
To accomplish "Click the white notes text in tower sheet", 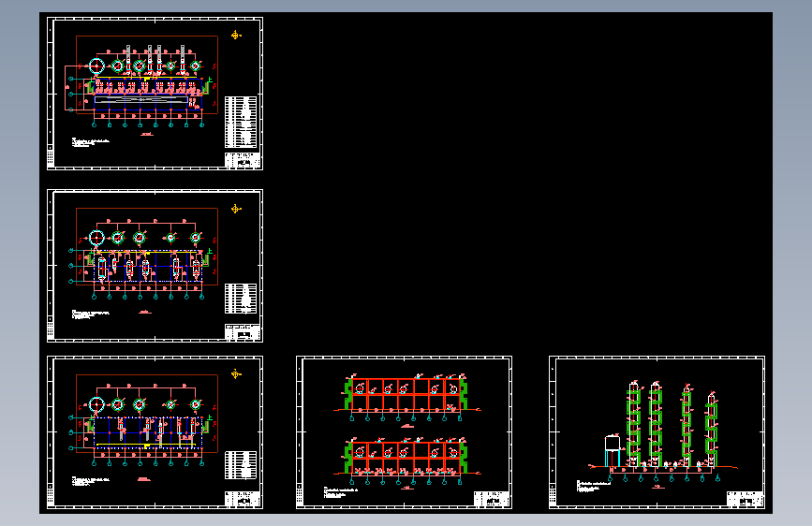I will (x=594, y=486).
